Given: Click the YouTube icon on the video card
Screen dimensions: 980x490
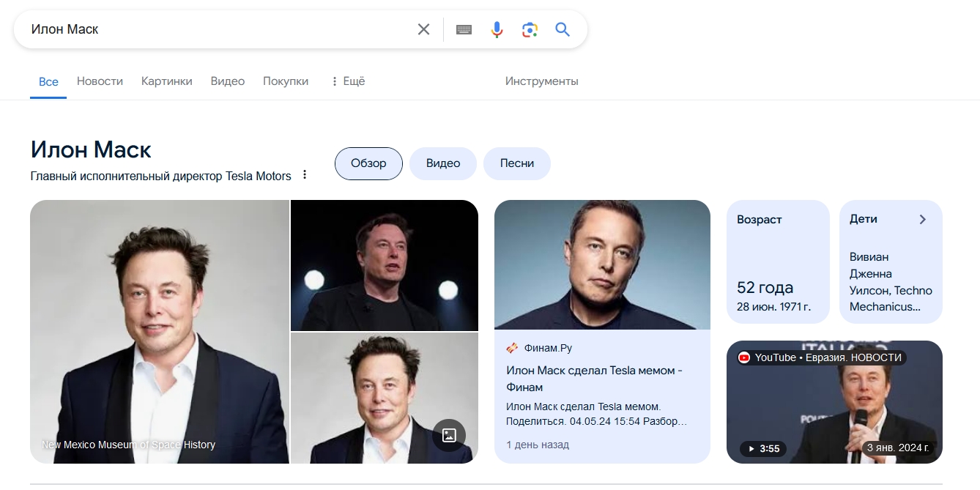Looking at the screenshot, I should [x=745, y=357].
